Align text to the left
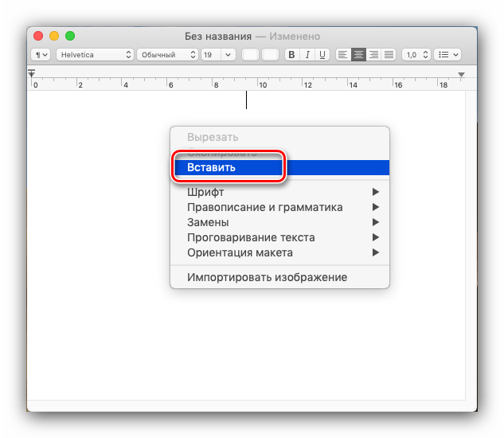The width and height of the screenshot is (504, 438). pyautogui.click(x=343, y=55)
